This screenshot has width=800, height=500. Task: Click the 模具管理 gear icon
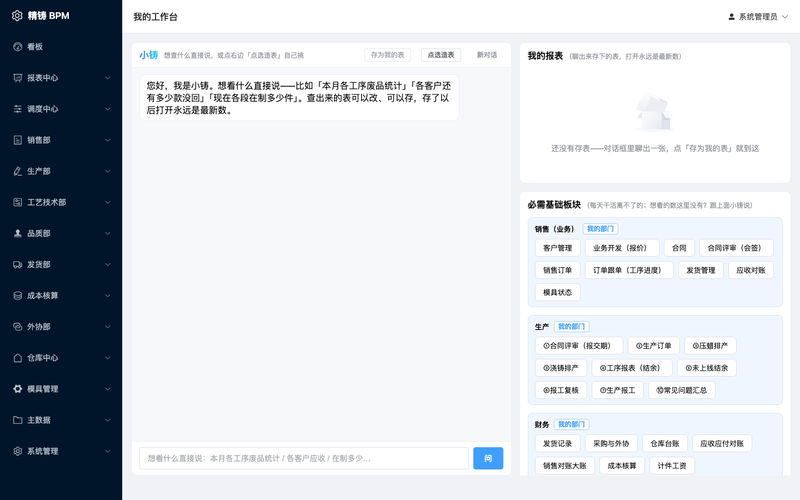tap(17, 389)
